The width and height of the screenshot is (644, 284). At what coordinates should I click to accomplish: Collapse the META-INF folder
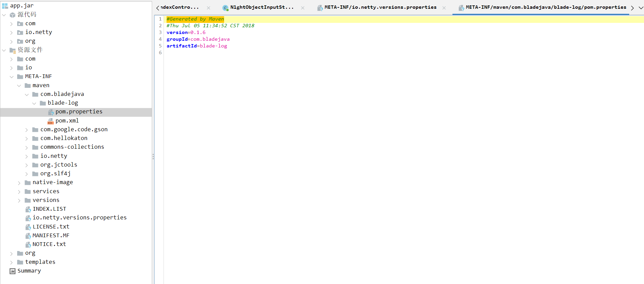12,77
